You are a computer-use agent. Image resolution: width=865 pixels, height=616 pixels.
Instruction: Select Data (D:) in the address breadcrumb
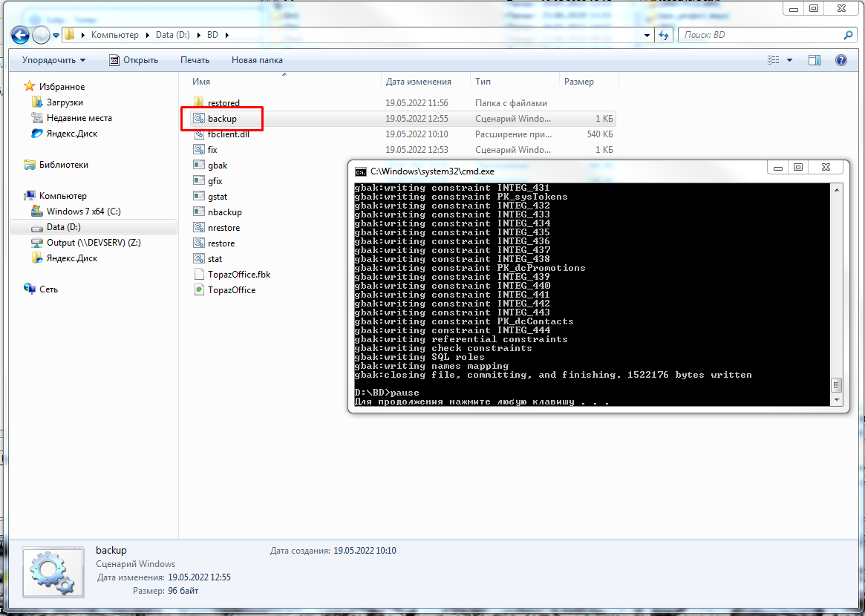173,35
